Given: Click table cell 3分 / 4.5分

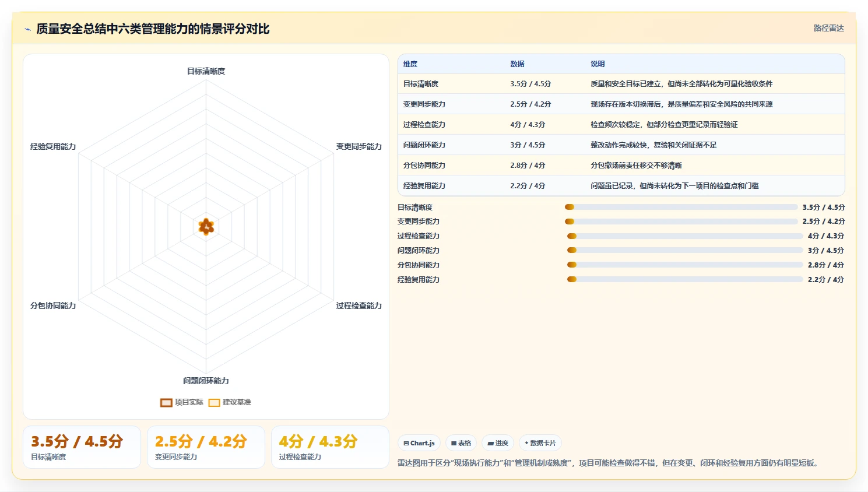Looking at the screenshot, I should (x=528, y=145).
